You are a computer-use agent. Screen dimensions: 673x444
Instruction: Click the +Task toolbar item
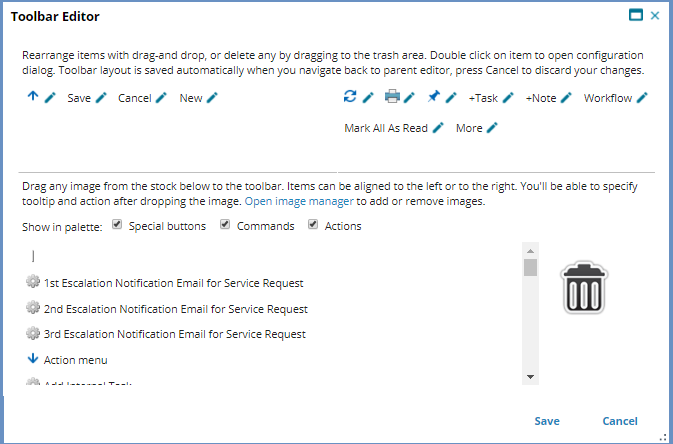483,98
